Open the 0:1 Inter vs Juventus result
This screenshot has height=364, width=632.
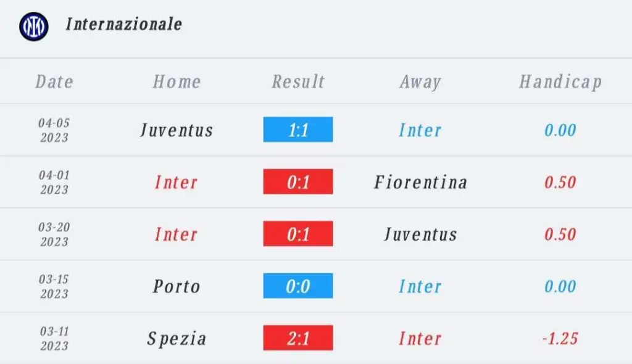(x=298, y=233)
